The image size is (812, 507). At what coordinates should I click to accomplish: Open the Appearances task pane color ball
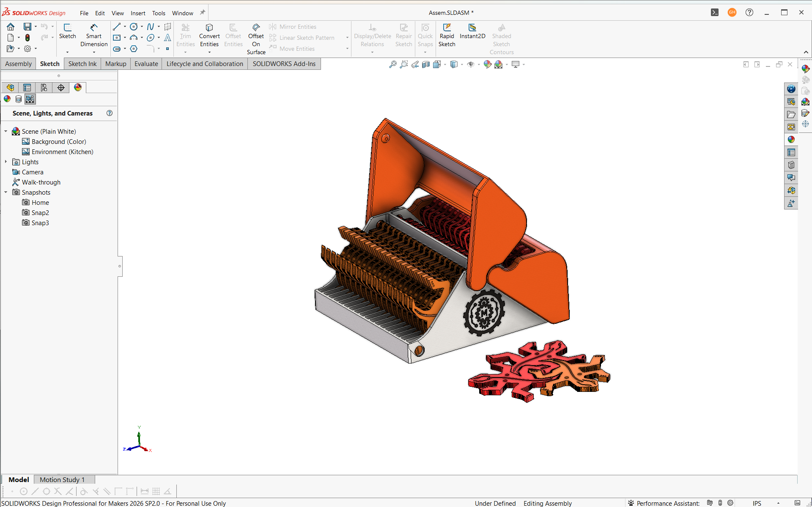pyautogui.click(x=791, y=140)
